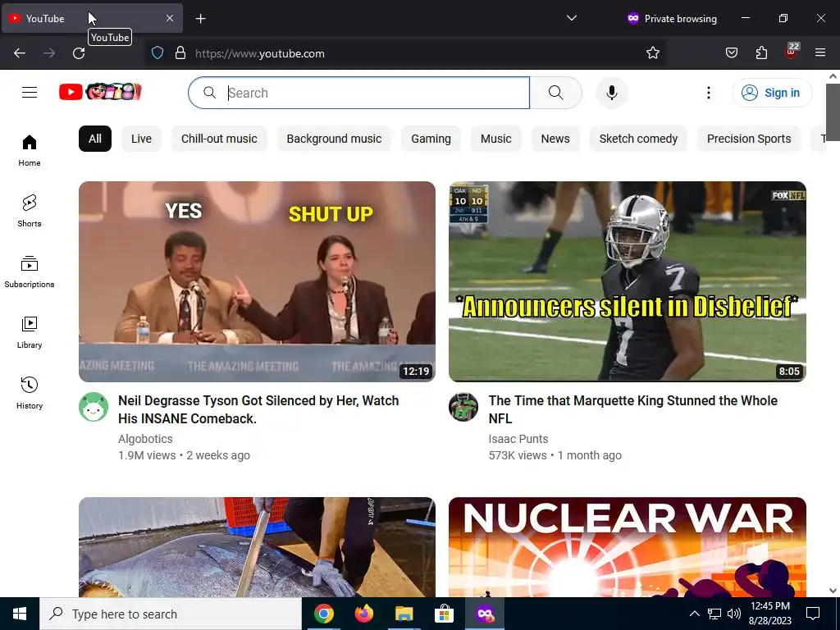Open the Marquette King video thumbnail
This screenshot has width=840, height=630.
pos(628,281)
